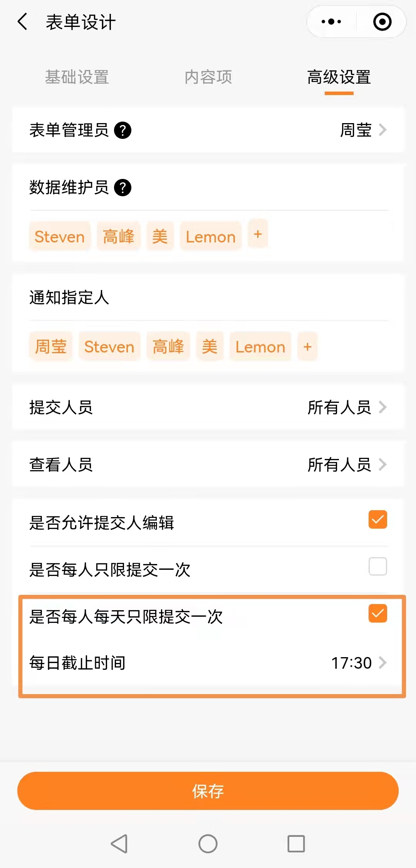Screen dimensions: 416x868
Task: Tap help icon beside 数据维护员
Action: pyautogui.click(x=123, y=188)
